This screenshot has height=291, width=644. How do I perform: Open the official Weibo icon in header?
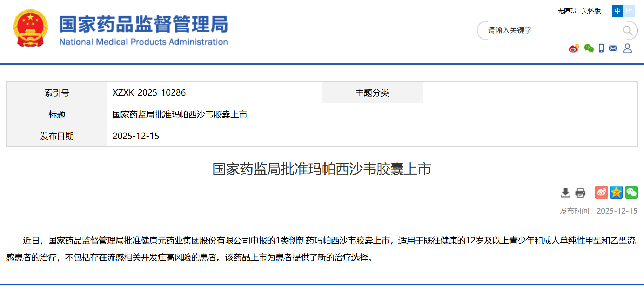tap(574, 48)
